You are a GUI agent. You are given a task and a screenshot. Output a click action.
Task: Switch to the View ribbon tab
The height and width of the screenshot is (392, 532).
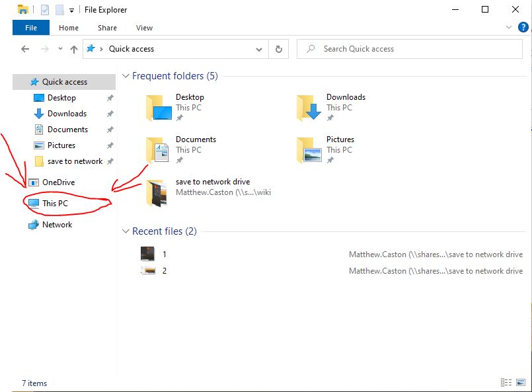click(144, 28)
